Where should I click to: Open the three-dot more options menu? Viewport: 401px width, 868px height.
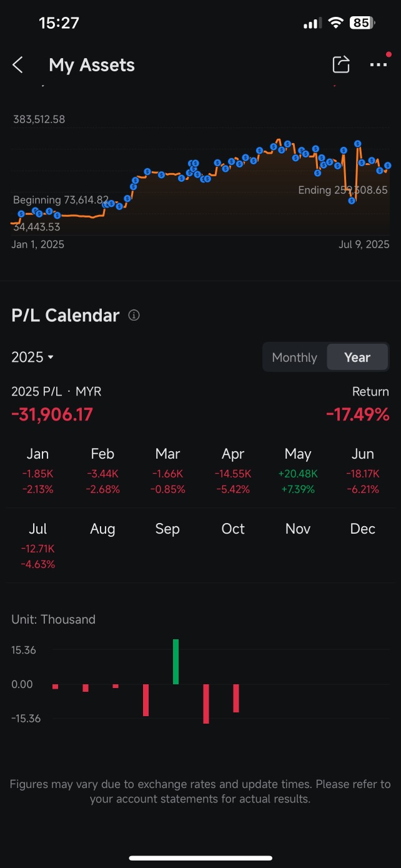379,64
